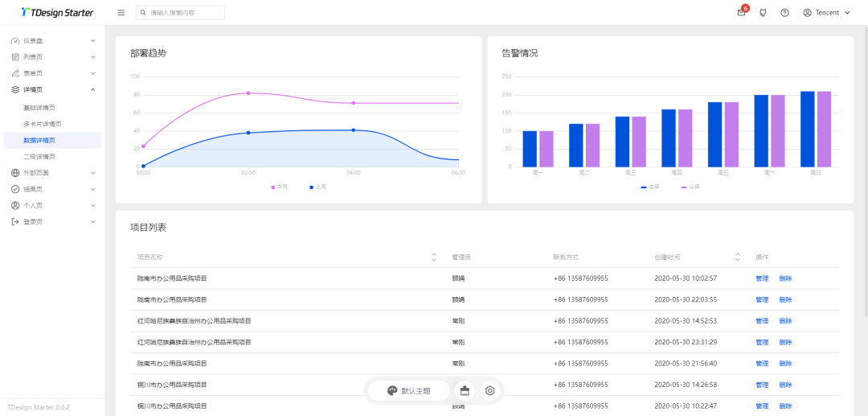Click the hexagon settings icon in floating toolbar
868x416 pixels.
490,390
